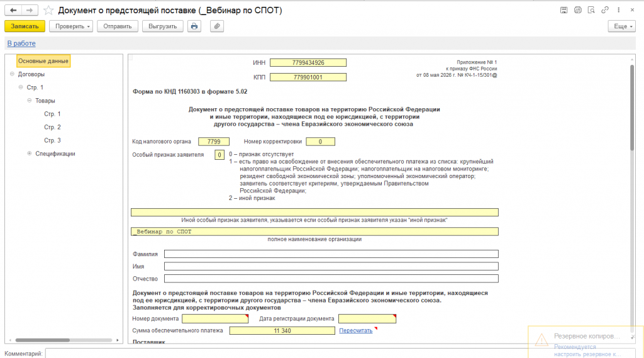Open the vertical dots menu icon
The width and height of the screenshot is (644, 358).
619,10
